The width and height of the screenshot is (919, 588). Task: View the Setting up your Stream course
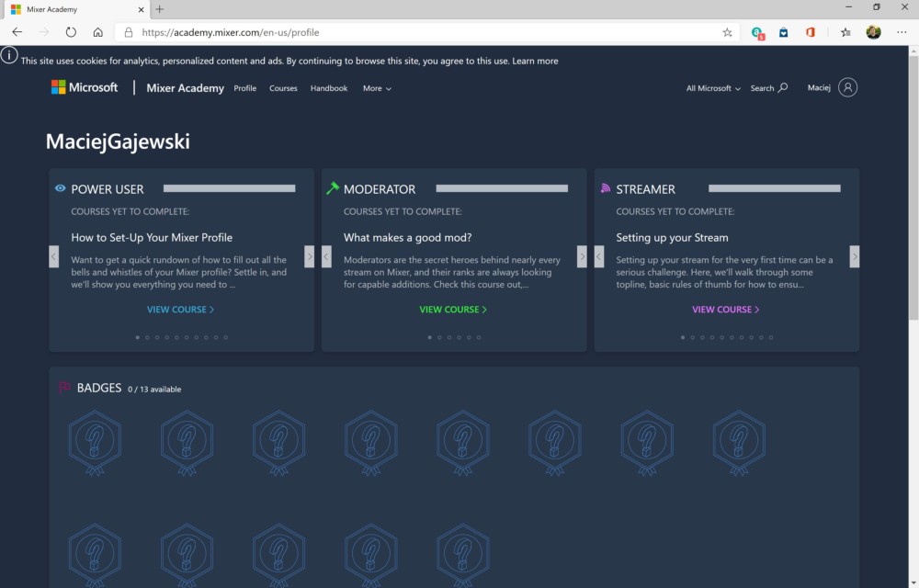[x=726, y=310]
